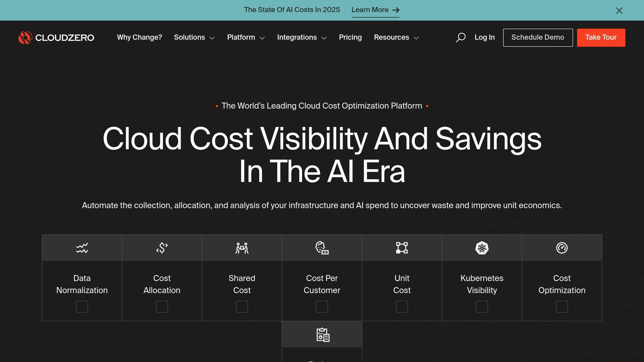Click the Log In link
The width and height of the screenshot is (644, 362).
coord(485,37)
